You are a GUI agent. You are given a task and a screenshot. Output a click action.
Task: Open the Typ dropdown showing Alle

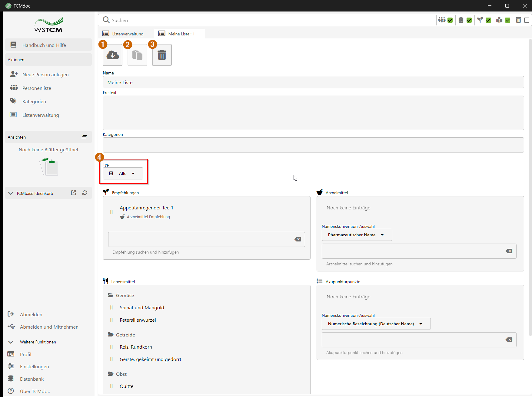click(123, 173)
